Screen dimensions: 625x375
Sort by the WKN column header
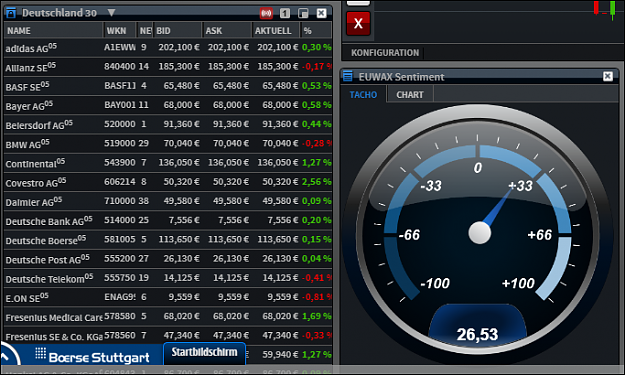pyautogui.click(x=120, y=31)
